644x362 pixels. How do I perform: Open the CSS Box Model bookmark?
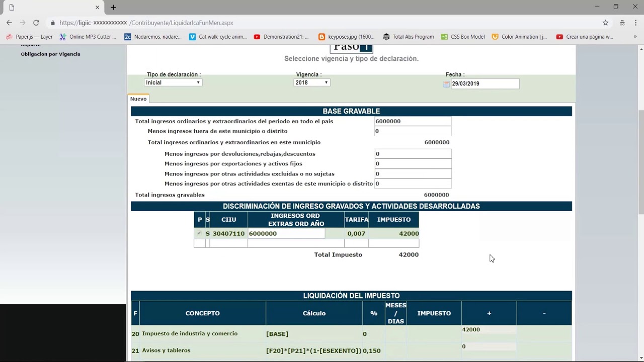tap(463, 37)
